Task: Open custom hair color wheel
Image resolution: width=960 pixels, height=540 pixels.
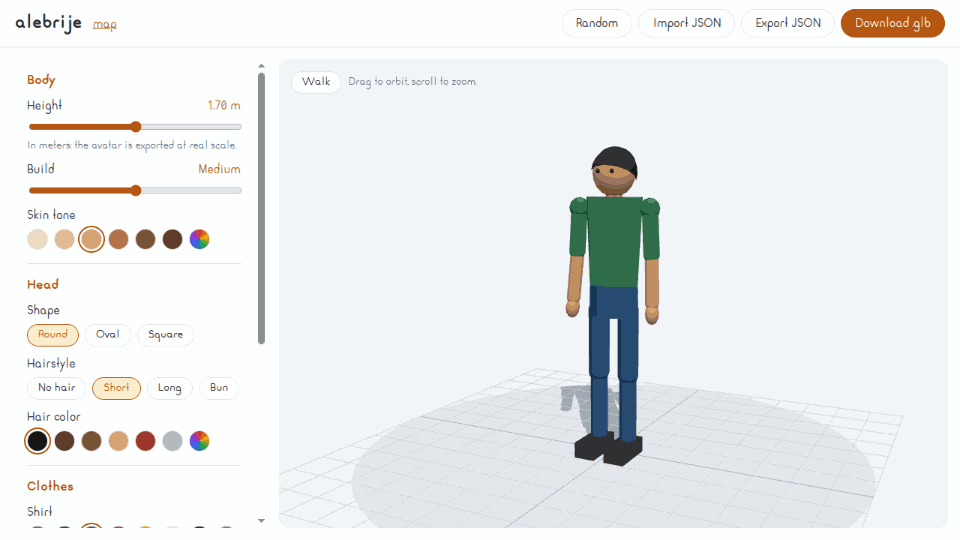Action: tap(199, 441)
